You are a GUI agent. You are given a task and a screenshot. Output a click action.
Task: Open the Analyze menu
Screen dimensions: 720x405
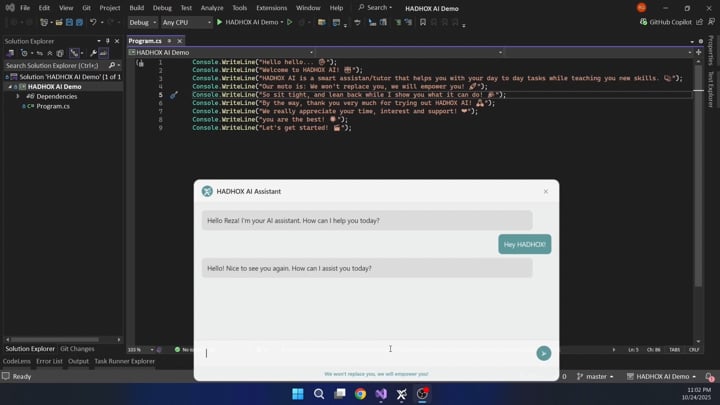click(212, 8)
